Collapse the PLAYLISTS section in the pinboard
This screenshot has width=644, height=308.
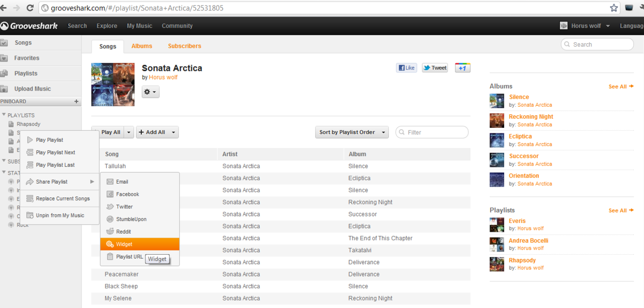(4, 115)
